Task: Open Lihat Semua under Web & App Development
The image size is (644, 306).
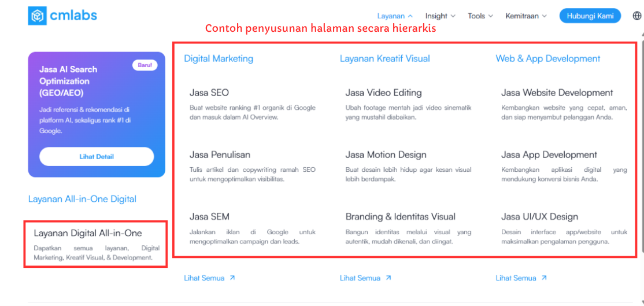Action: point(516,278)
